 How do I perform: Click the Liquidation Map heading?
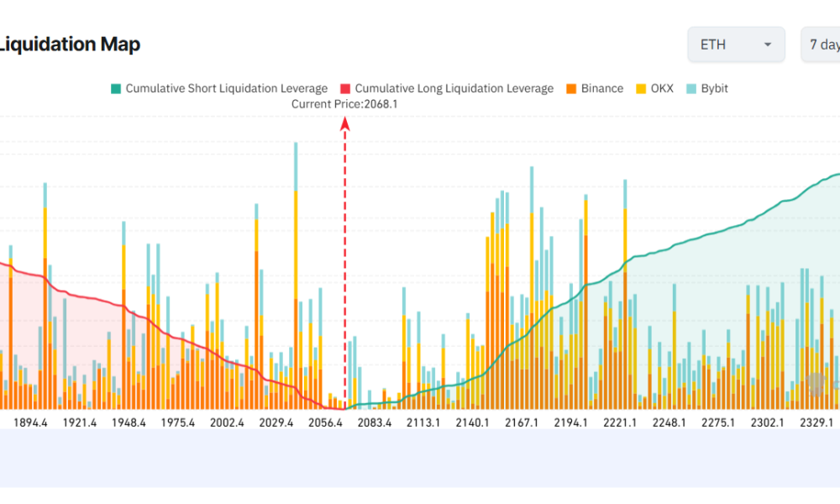pyautogui.click(x=69, y=44)
